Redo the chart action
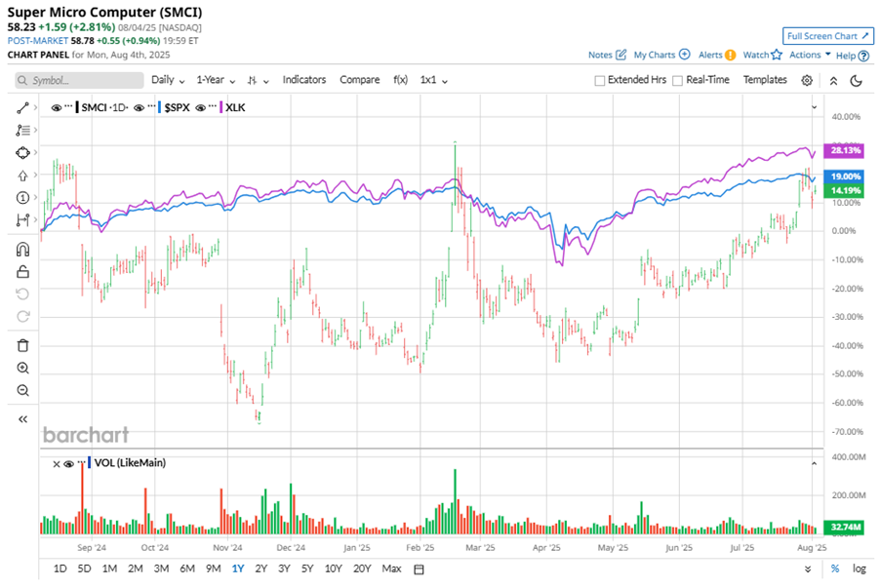The image size is (880, 588). (x=22, y=317)
